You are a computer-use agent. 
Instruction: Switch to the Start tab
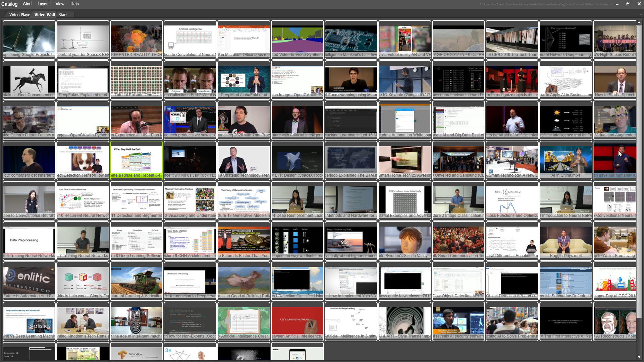pos(63,15)
